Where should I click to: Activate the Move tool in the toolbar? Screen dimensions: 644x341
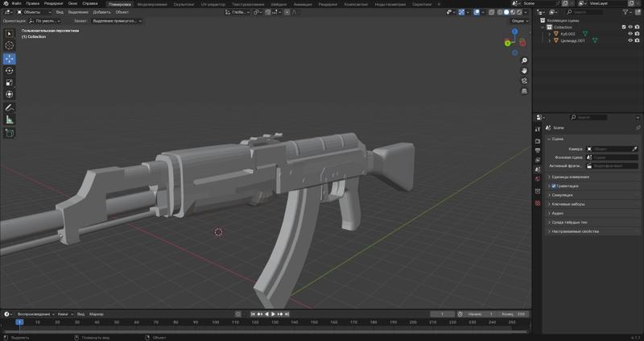pyautogui.click(x=10, y=59)
